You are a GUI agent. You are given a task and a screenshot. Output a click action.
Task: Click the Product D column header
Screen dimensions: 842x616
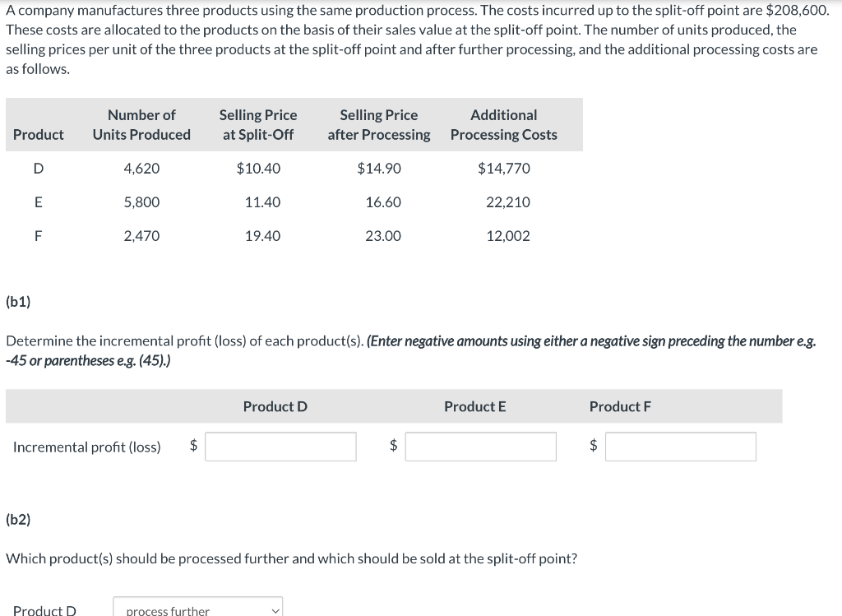click(x=275, y=405)
